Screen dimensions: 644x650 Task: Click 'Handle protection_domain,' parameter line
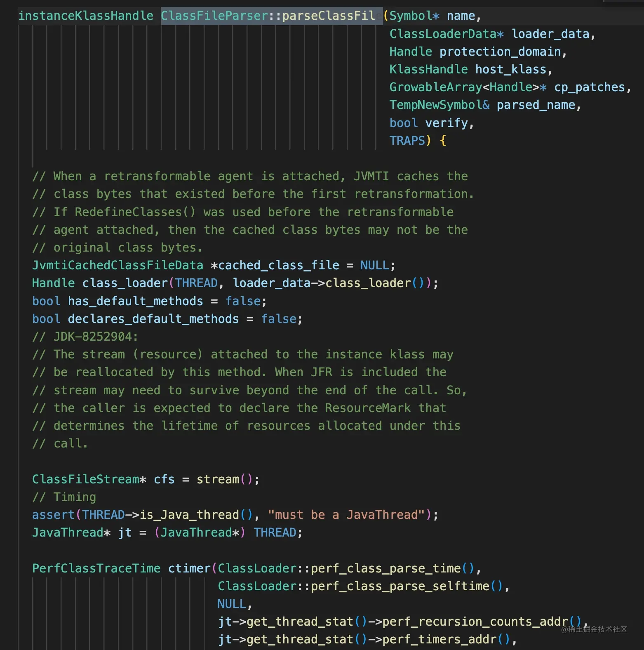click(x=478, y=52)
